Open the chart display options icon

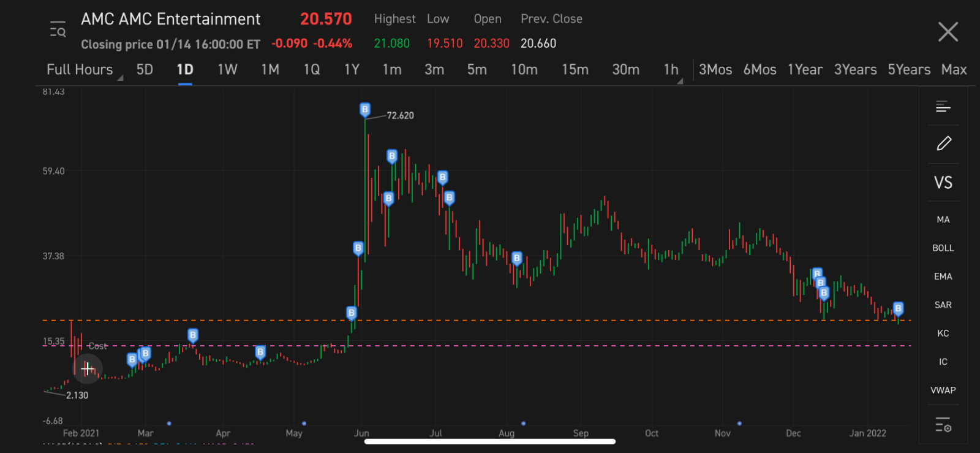pos(943,107)
